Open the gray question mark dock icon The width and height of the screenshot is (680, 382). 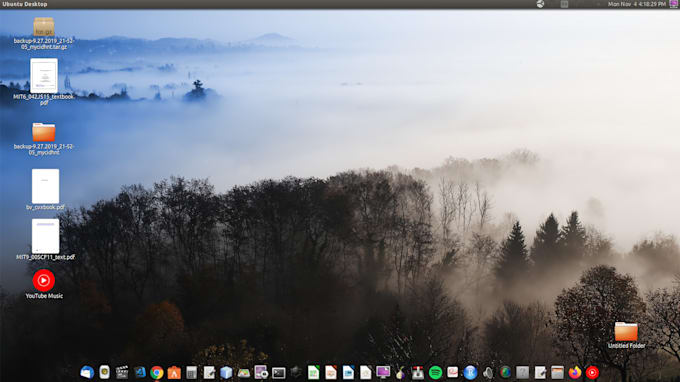pyautogui.click(x=522, y=372)
